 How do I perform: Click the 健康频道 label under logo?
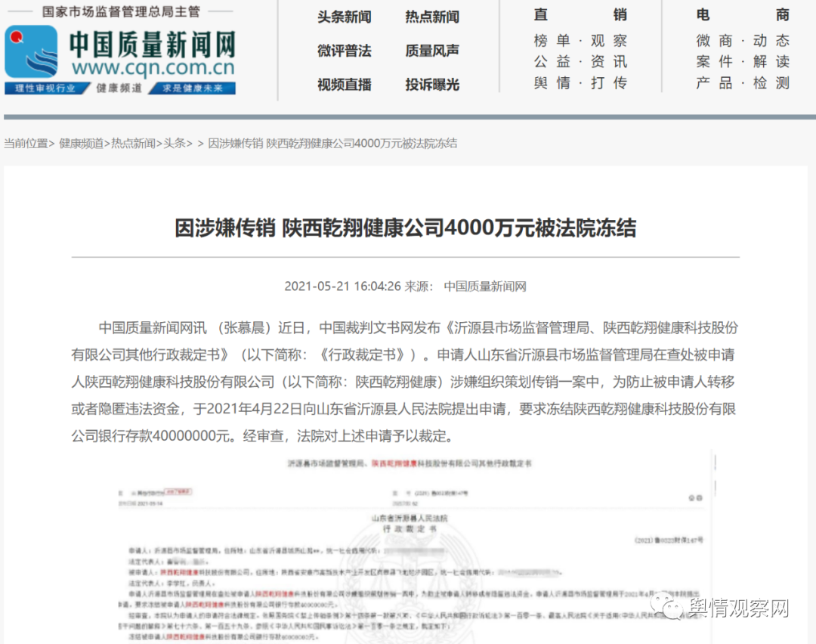click(119, 88)
